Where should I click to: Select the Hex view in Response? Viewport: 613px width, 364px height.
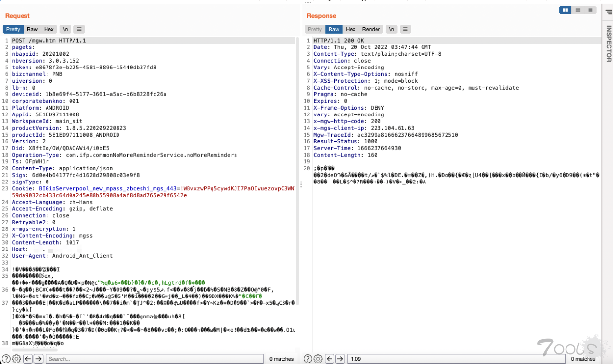pyautogui.click(x=351, y=29)
